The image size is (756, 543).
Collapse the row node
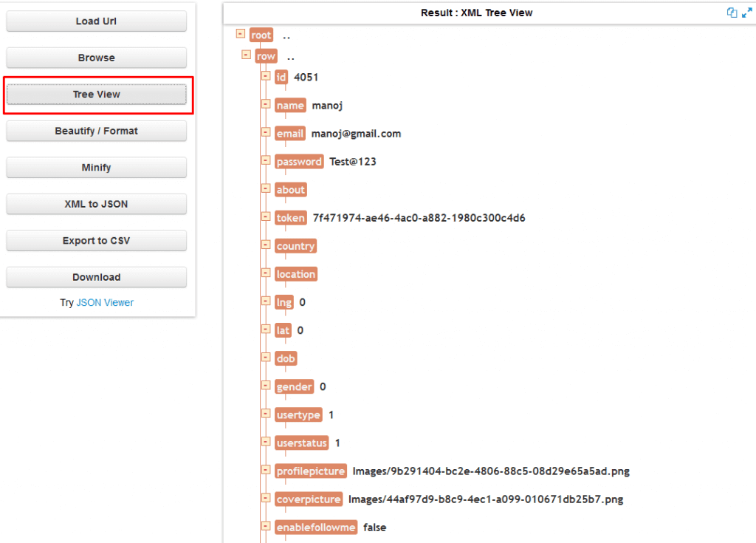click(246, 55)
